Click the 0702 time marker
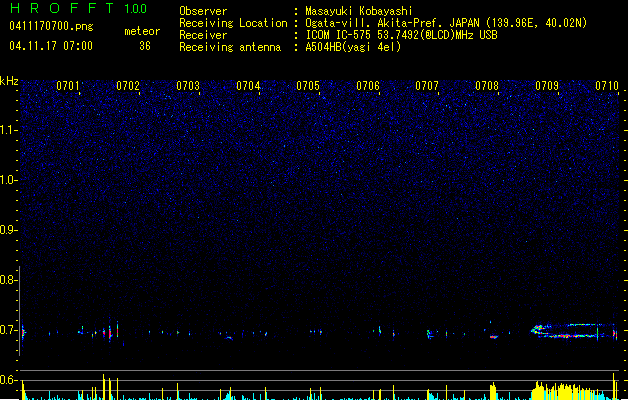The image size is (629, 400). click(x=128, y=86)
